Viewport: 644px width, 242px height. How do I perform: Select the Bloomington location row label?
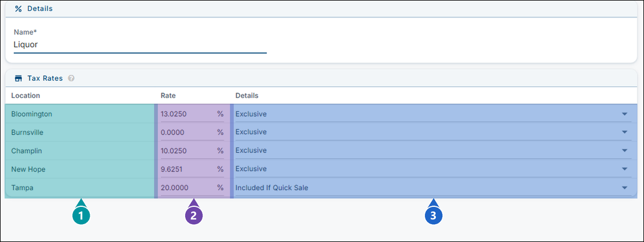(x=32, y=114)
